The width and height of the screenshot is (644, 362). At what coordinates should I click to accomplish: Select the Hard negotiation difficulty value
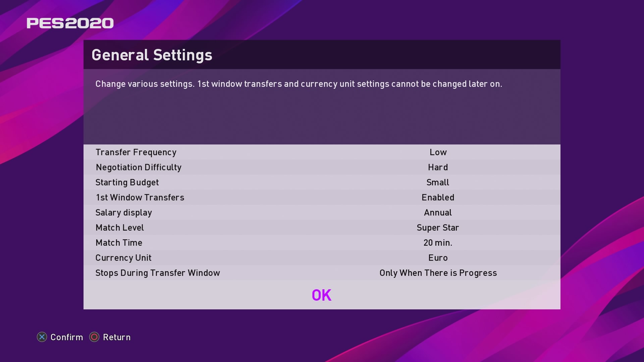point(438,167)
